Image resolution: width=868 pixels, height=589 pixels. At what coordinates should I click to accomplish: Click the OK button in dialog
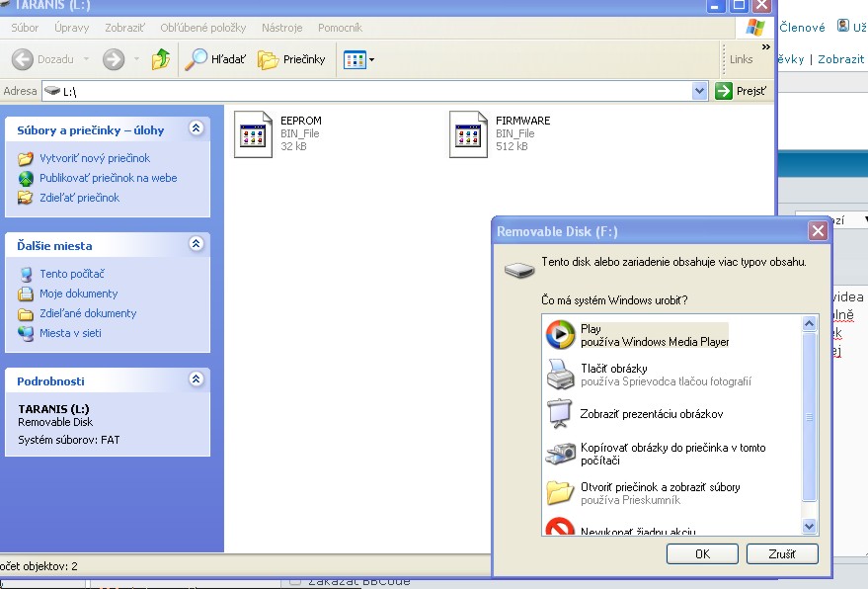point(702,553)
